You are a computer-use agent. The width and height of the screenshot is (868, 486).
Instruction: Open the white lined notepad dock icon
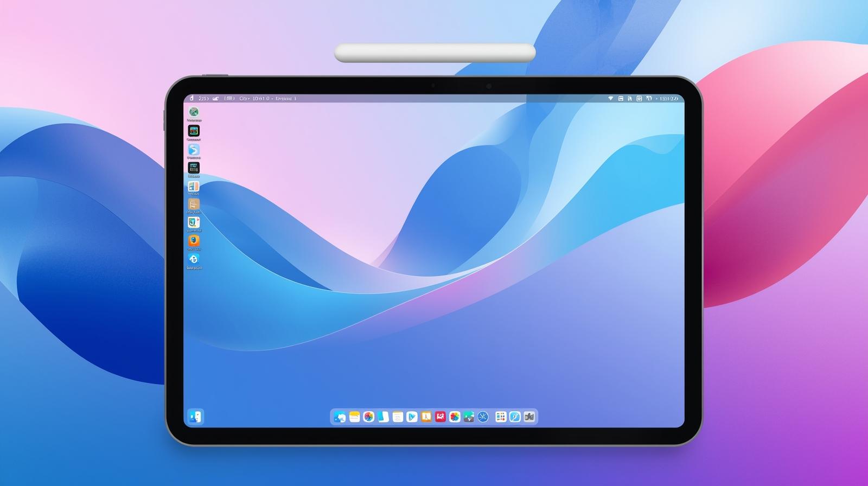click(398, 417)
